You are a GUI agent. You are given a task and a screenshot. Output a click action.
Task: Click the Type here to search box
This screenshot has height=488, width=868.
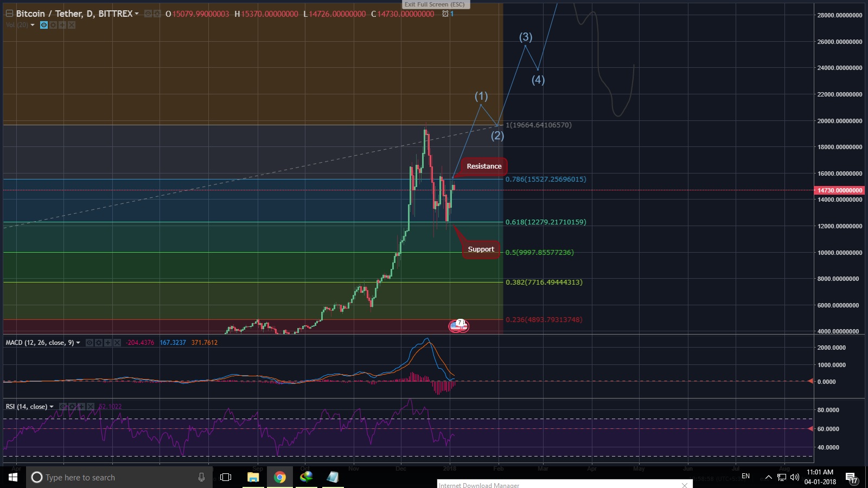(118, 477)
